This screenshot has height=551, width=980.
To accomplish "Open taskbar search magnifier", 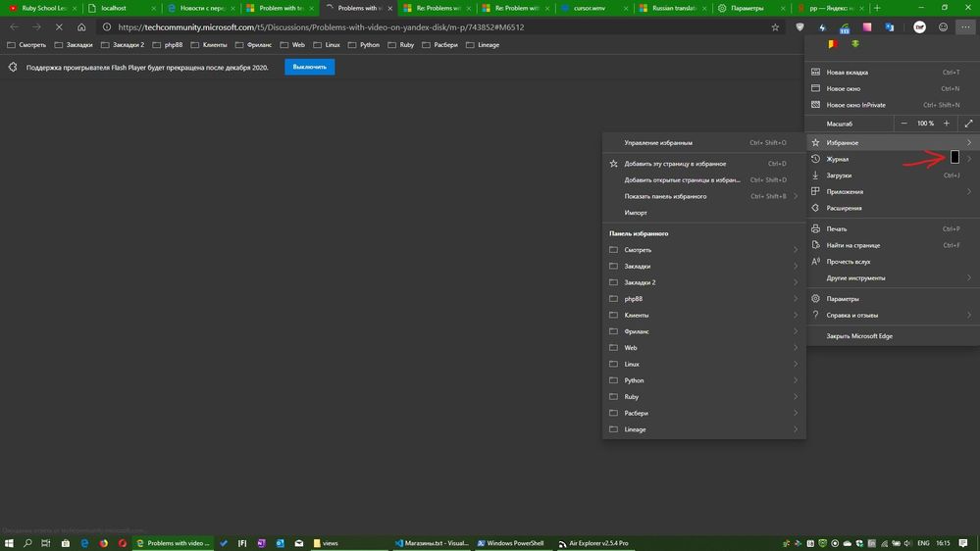I will point(27,543).
